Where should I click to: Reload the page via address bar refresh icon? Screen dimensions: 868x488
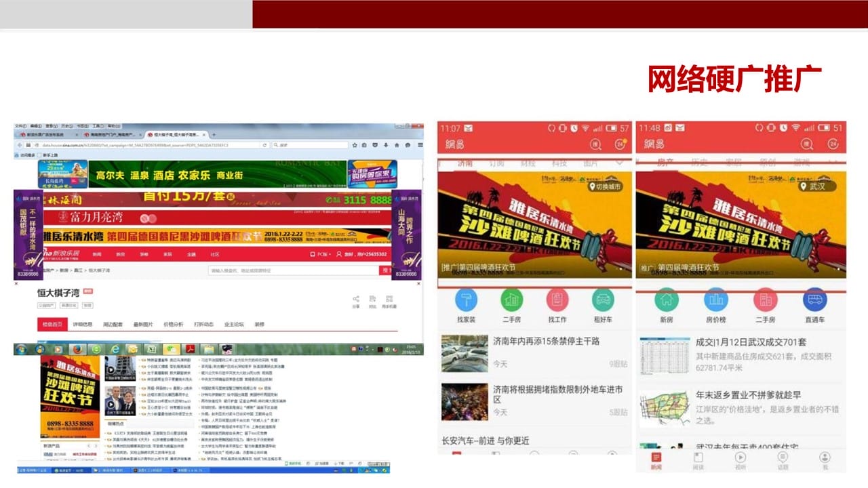pyautogui.click(x=264, y=145)
